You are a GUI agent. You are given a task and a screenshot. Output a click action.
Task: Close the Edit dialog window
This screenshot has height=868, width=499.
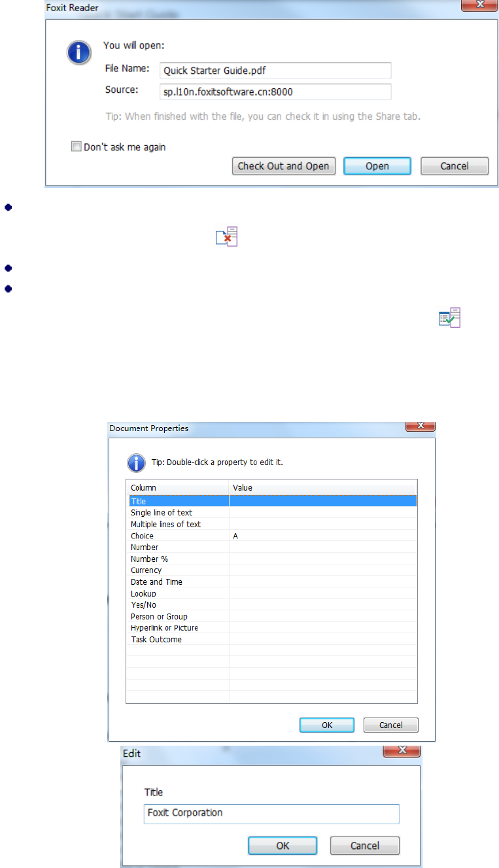[x=403, y=752]
